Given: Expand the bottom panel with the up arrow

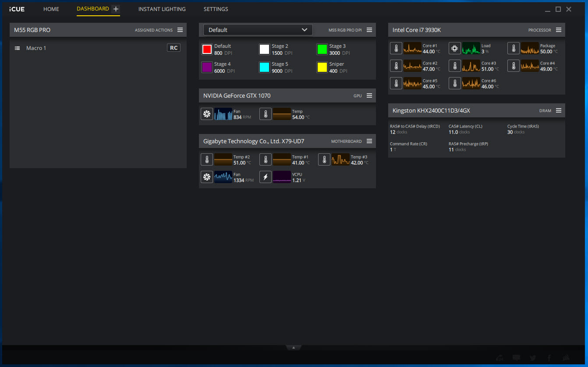Looking at the screenshot, I should point(294,348).
